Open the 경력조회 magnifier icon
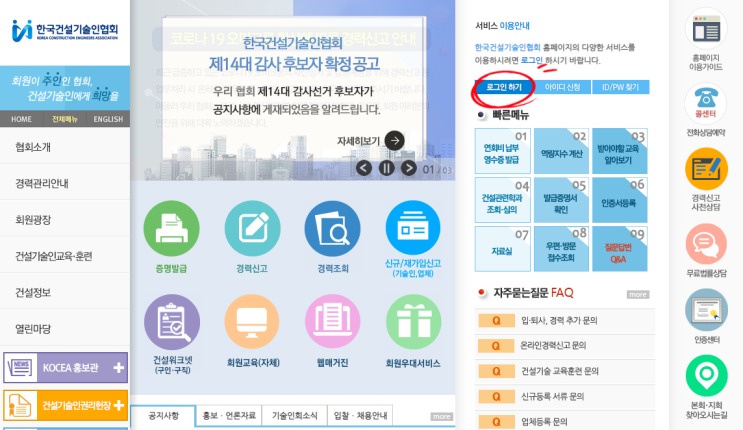Viewport: 743px width, 430px height. pyautogui.click(x=333, y=229)
